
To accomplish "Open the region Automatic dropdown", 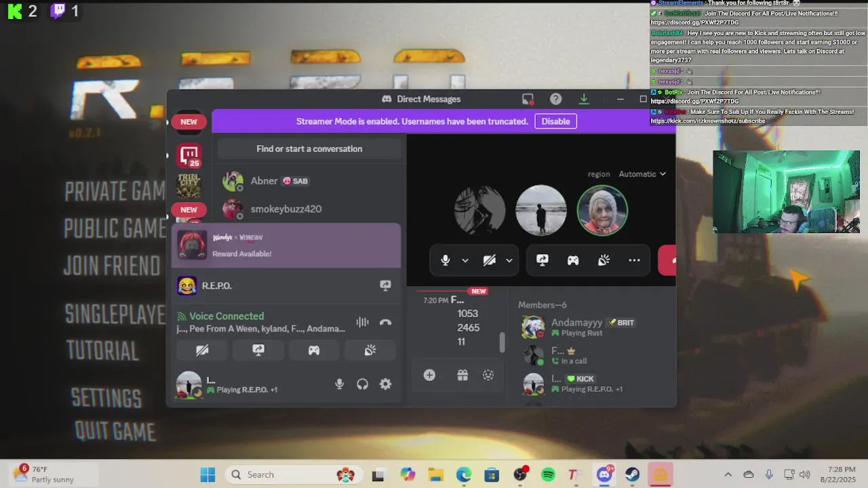I will click(x=642, y=174).
